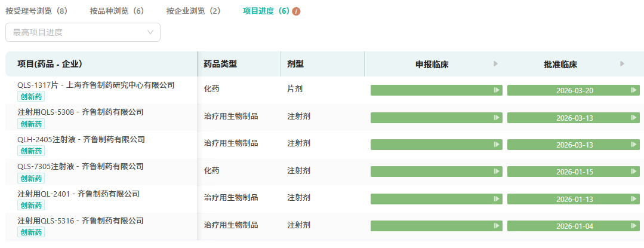Click the 批准临床 column header text
Viewport: 644px width, 248px height.
coord(560,64)
